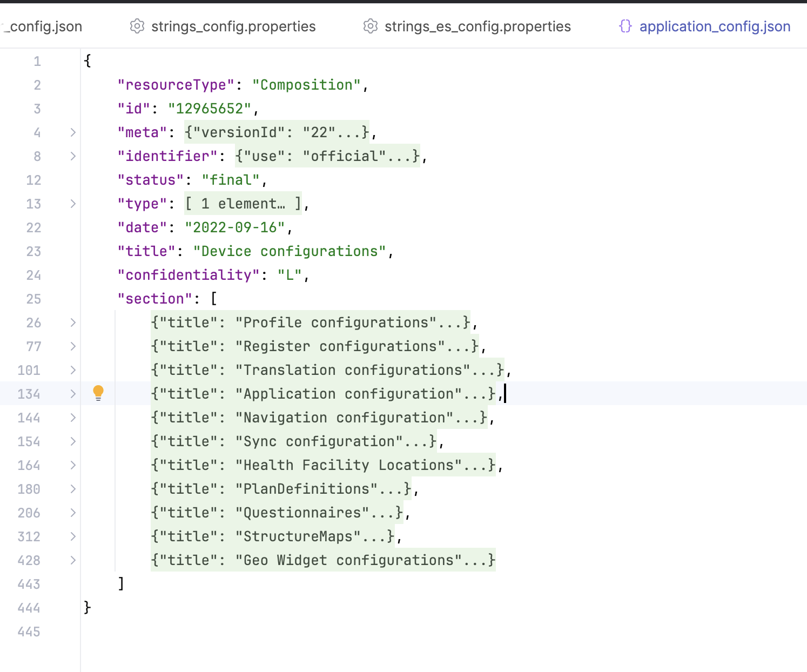
Task: Click folded "Geo Widget configurations" text
Action: [323, 560]
